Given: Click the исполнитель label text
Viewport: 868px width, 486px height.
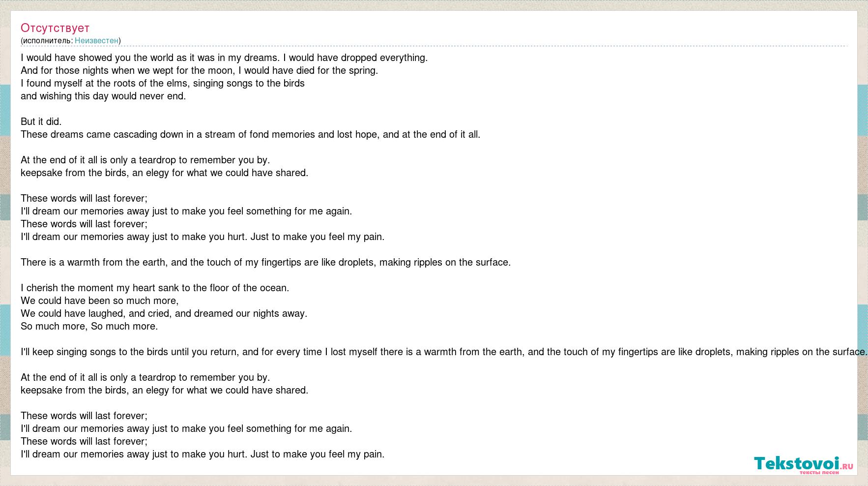Looking at the screenshot, I should click(x=47, y=40).
